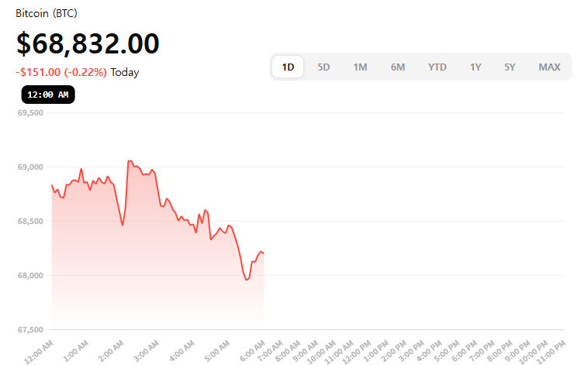Click the chart line's peak near 2:00 AM
The image size is (588, 365).
[130, 161]
